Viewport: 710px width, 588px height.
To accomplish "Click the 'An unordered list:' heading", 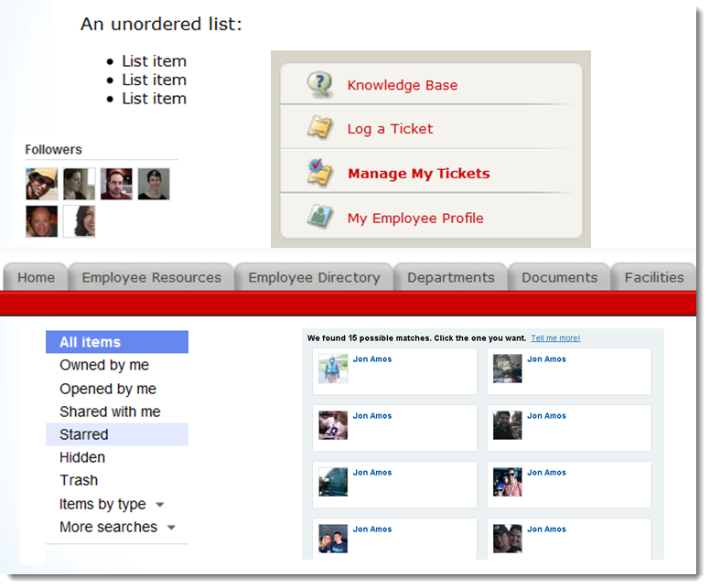I will click(161, 24).
